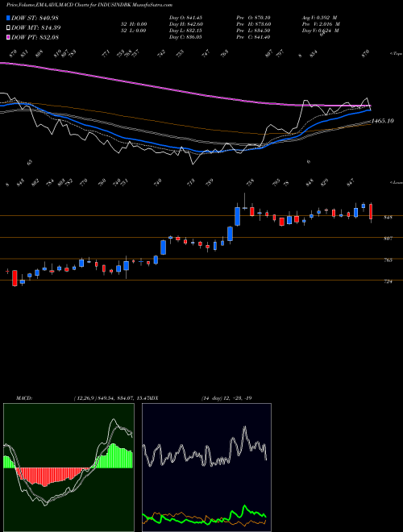This screenshot has width=403, height=532.
Task: Click the Pre V: 2.016 M value
Action: pos(321,24)
